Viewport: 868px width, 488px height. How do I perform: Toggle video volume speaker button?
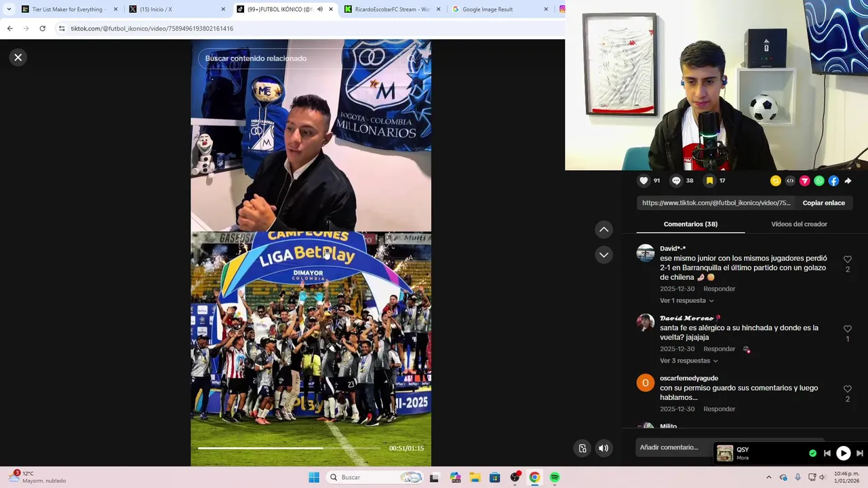604,448
